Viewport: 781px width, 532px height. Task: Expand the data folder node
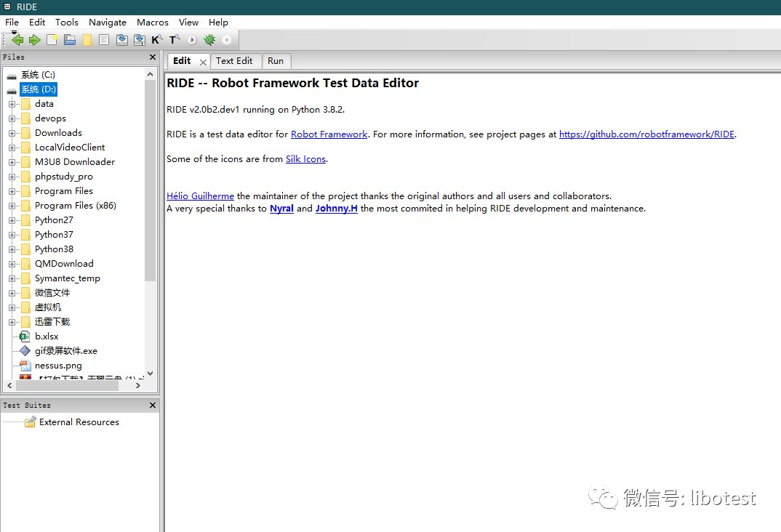point(12,105)
